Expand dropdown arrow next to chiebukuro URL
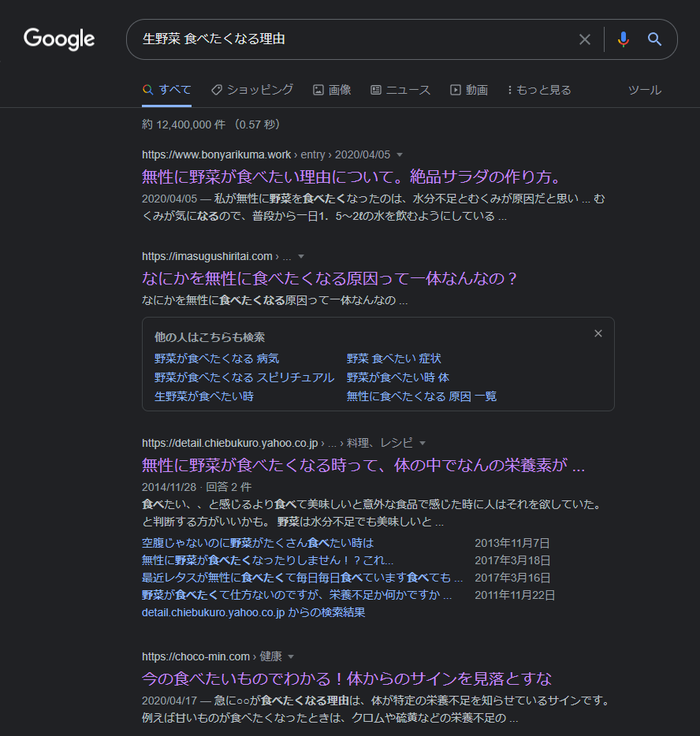The width and height of the screenshot is (700, 736). 422,443
